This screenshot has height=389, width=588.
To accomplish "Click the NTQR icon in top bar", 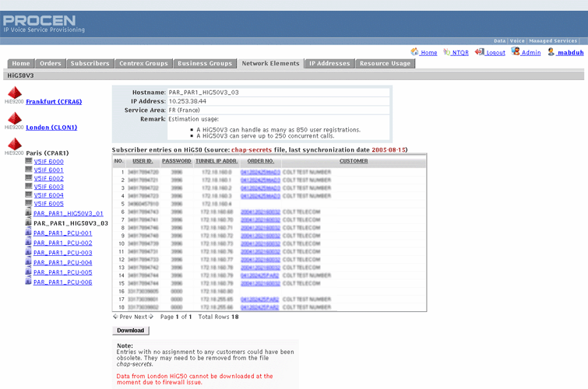I will 446,52.
